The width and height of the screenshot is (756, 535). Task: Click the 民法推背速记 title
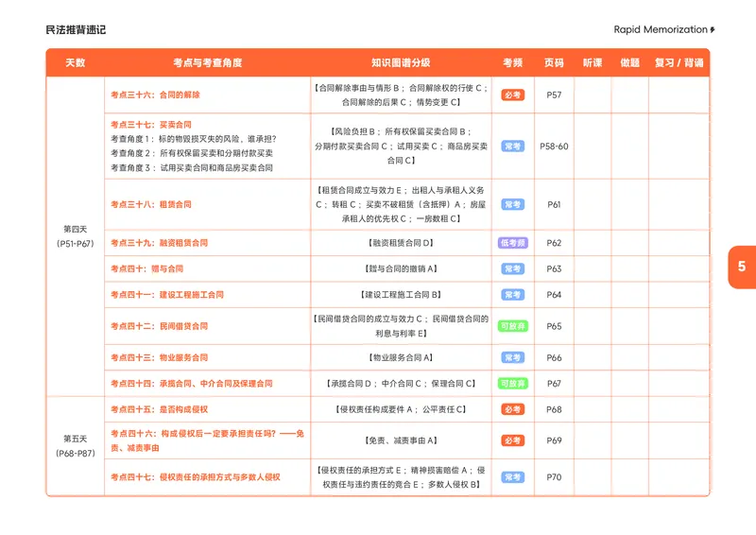[76, 30]
